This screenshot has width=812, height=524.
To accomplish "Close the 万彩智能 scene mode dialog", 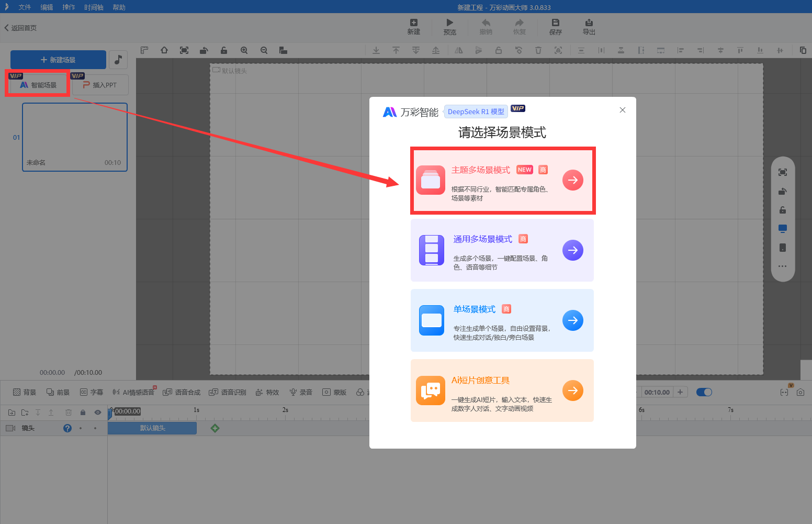I will [622, 110].
